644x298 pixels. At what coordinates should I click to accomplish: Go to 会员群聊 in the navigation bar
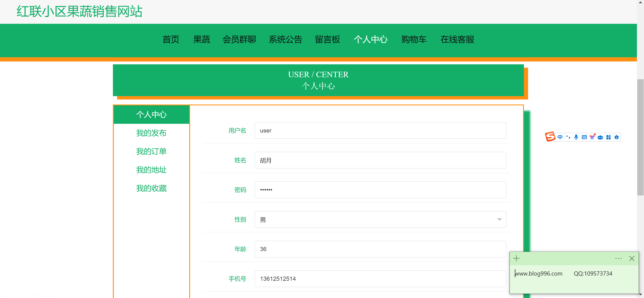pos(239,39)
